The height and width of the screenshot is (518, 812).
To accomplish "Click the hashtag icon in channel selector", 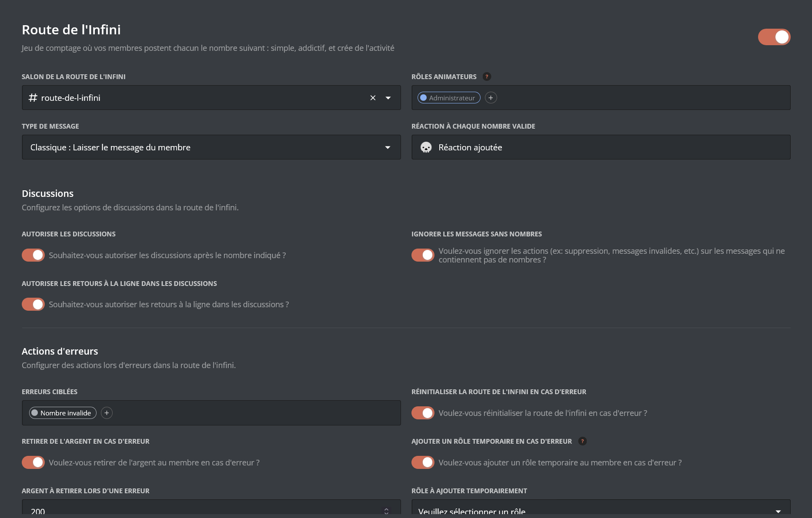I will (x=33, y=98).
